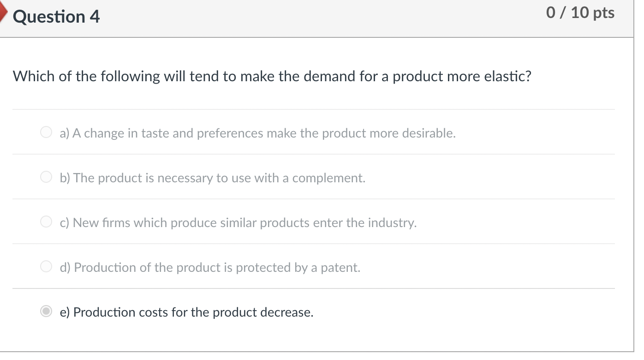Click the question prompt about elastic demand
The height and width of the screenshot is (360, 644).
coord(272,76)
